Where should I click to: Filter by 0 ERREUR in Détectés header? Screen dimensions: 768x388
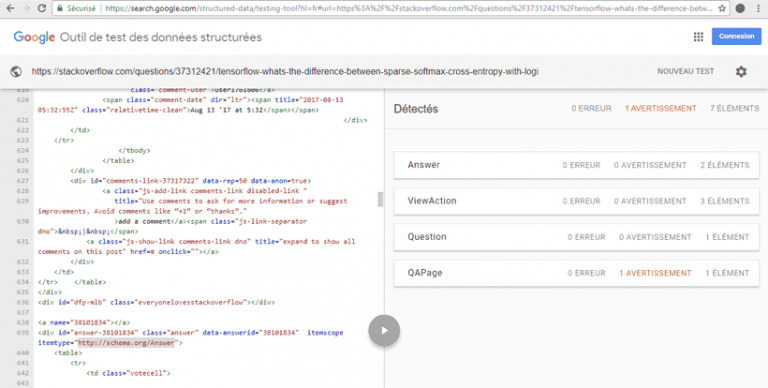pos(591,108)
